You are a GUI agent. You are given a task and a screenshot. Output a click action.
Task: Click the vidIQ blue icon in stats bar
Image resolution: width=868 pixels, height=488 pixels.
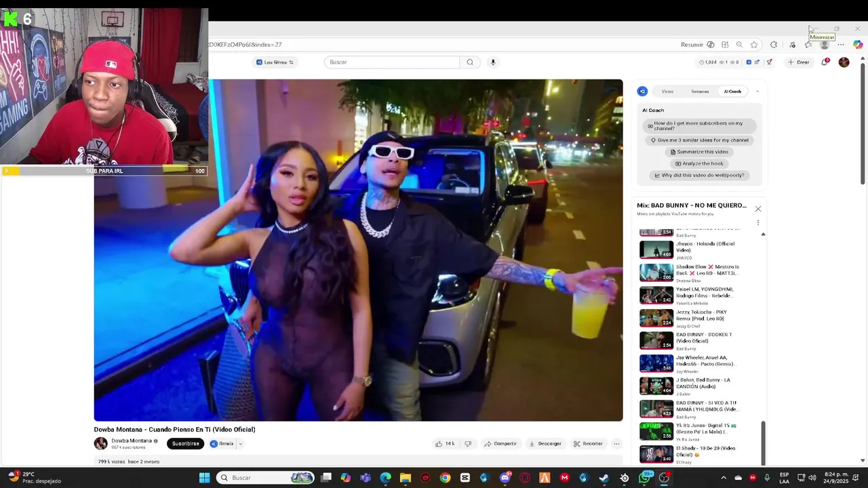pyautogui.click(x=749, y=62)
